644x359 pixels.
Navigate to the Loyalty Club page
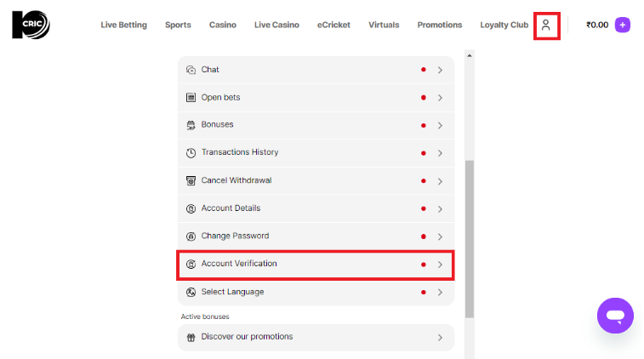pos(504,26)
